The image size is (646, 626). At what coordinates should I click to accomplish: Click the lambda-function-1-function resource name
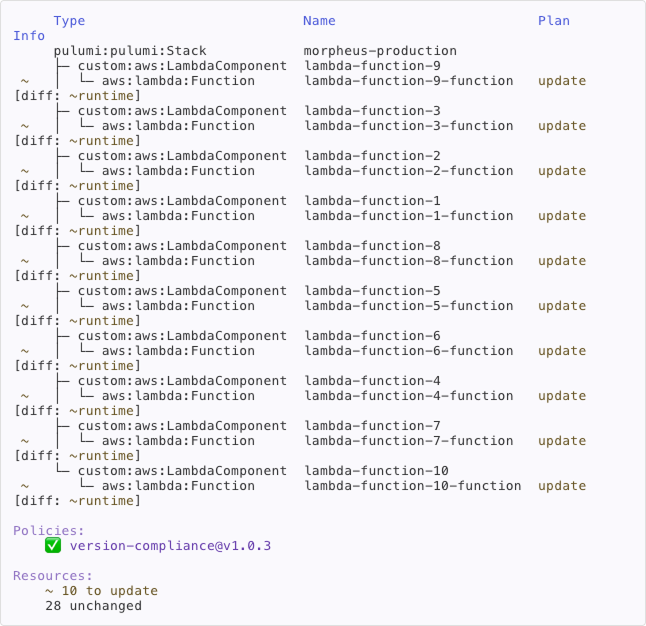coord(409,216)
